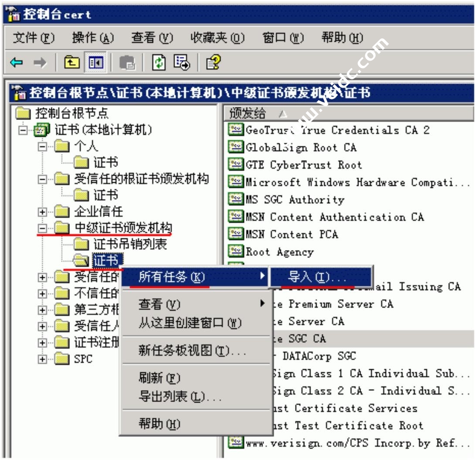Select the highlighted SGC CA row
The image size is (476, 460).
373,338
